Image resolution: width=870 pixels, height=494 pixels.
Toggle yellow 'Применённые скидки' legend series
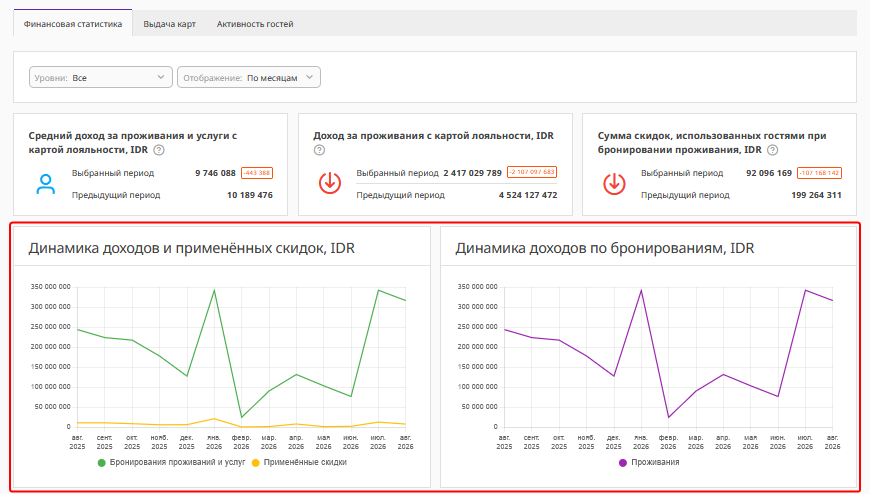click(x=299, y=462)
